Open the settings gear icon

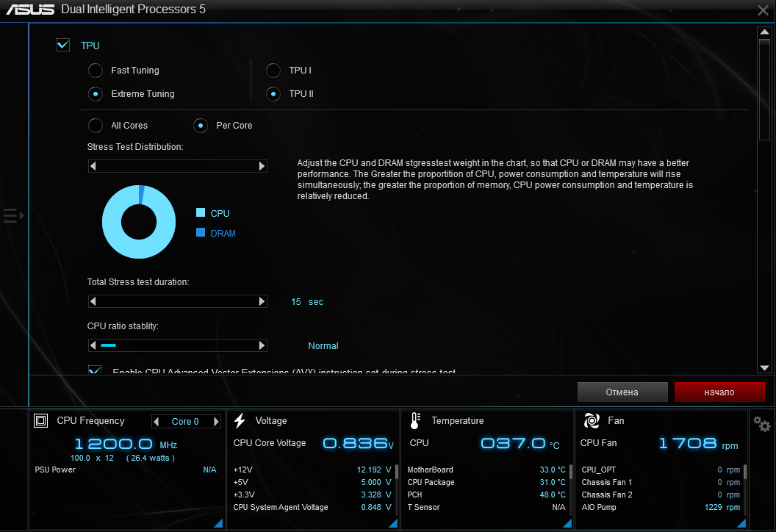pos(761,424)
